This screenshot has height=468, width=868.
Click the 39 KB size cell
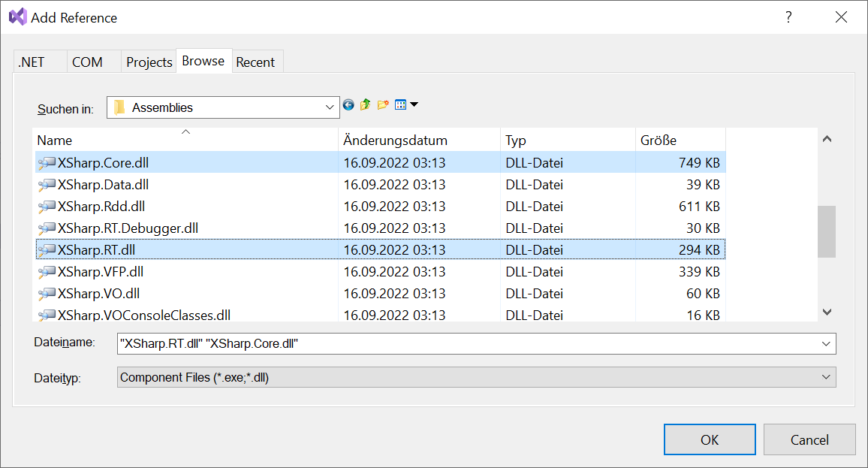click(703, 185)
